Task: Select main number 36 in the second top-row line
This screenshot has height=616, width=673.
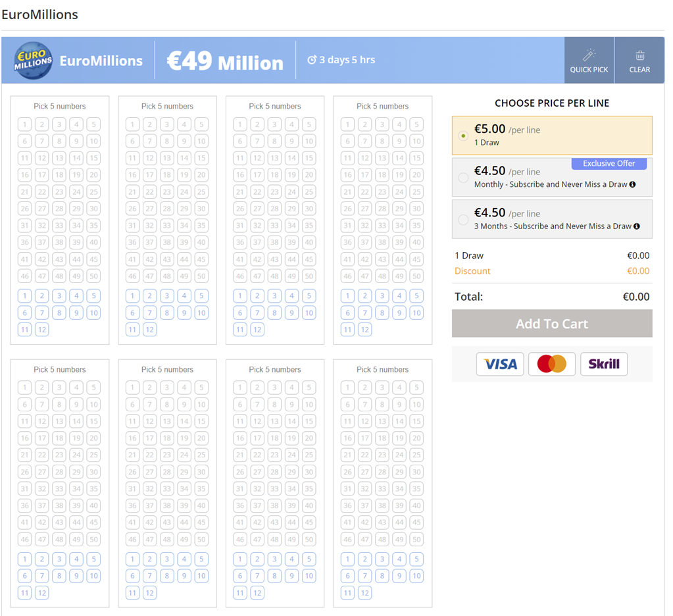Action: tap(133, 242)
